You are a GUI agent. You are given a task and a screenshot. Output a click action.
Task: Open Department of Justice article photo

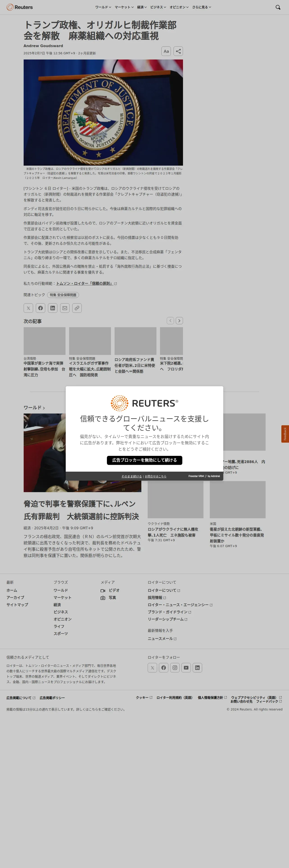coord(103,112)
